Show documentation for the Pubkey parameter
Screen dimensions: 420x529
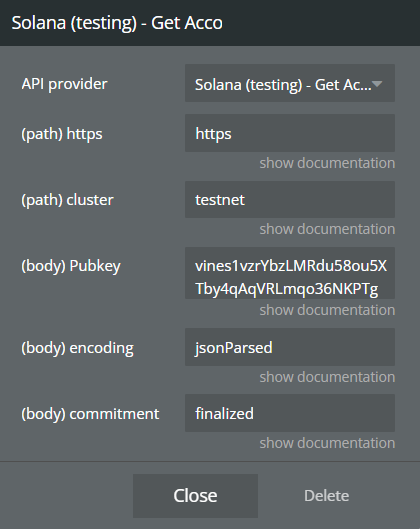(x=327, y=310)
